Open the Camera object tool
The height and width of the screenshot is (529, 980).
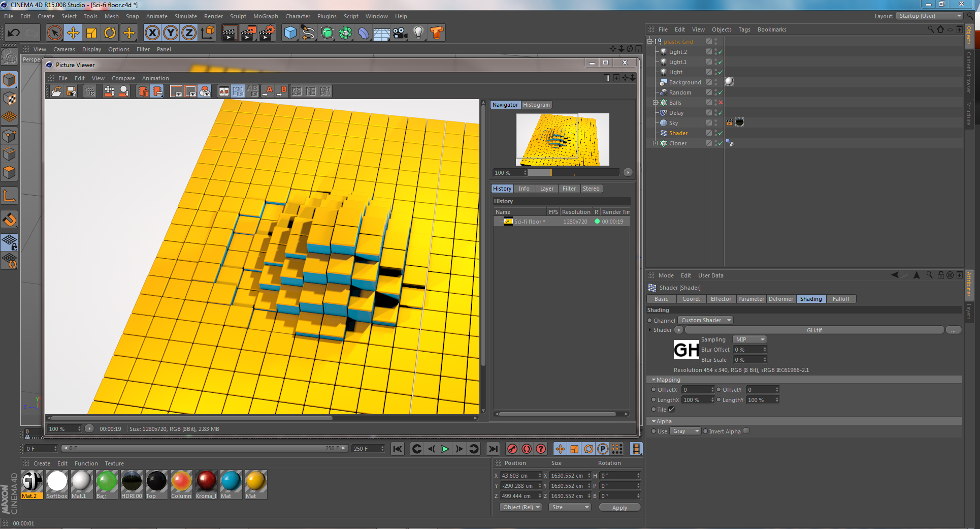[400, 33]
